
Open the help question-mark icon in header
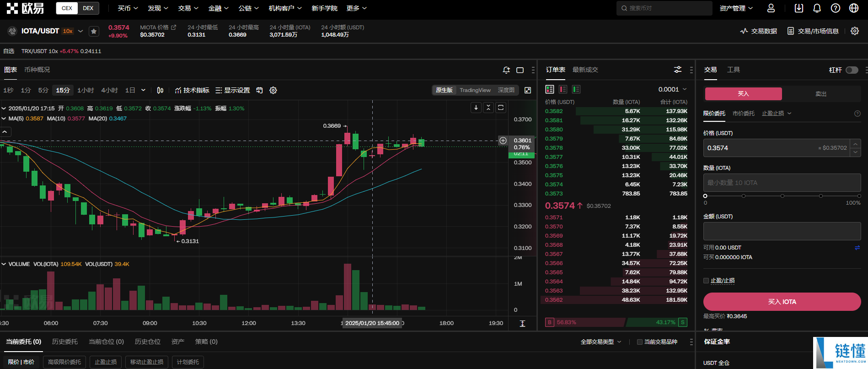pyautogui.click(x=836, y=8)
